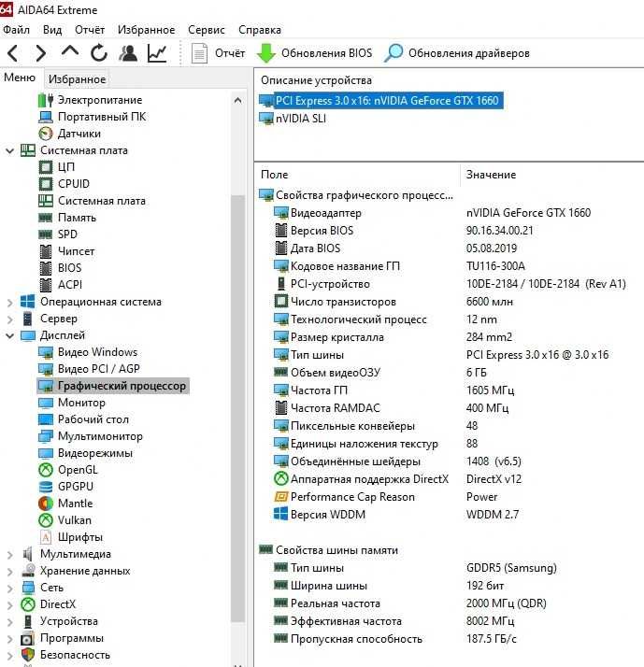Expand the DirectX tree node
This screenshot has width=644, height=667.
[9, 604]
